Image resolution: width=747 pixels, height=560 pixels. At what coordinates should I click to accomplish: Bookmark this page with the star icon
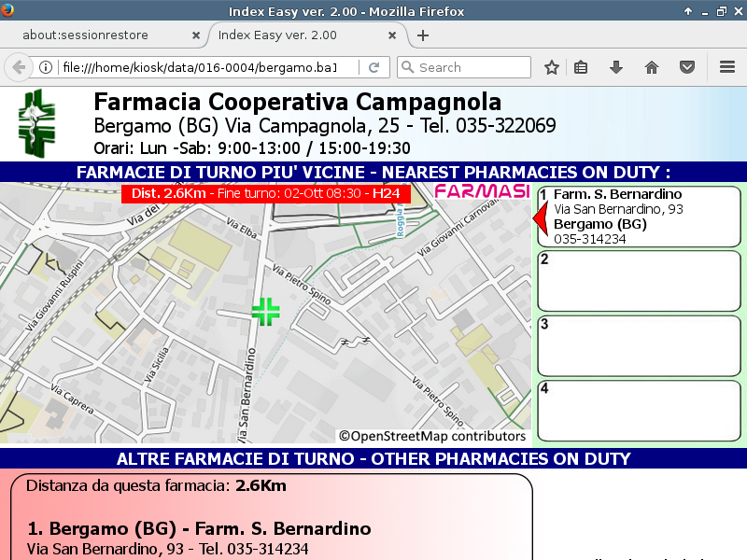click(552, 67)
